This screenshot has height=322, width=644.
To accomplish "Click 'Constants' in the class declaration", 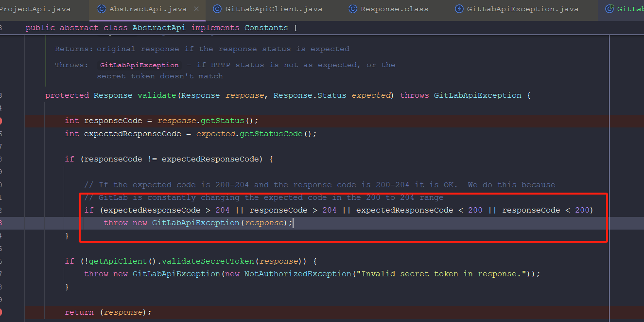I will pos(266,28).
